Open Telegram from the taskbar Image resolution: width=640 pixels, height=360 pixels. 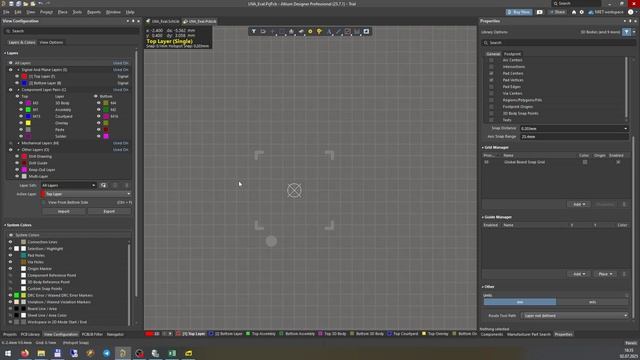(x=107, y=353)
